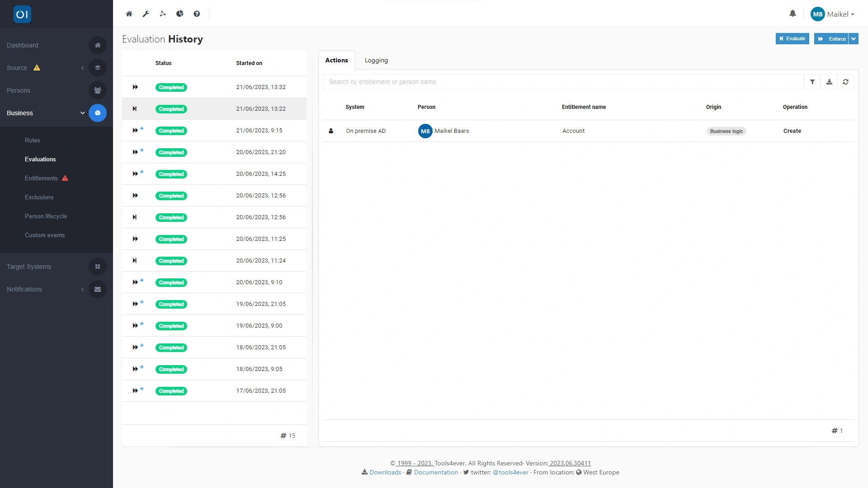Click the Evaluate button
This screenshot has width=868, height=488.
[792, 39]
